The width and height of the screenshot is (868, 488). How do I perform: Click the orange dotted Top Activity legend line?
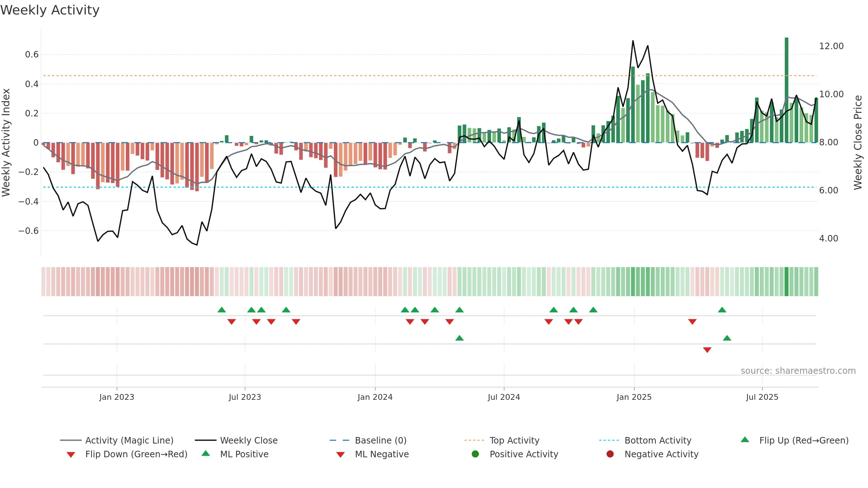point(474,440)
